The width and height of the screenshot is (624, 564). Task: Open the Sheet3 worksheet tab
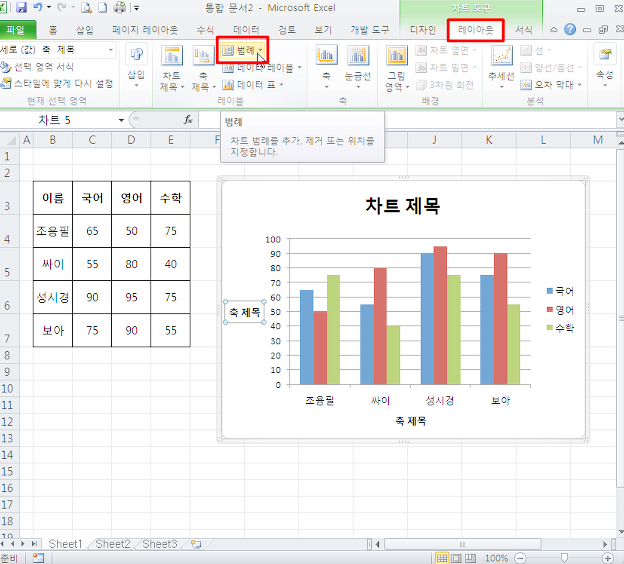160,544
